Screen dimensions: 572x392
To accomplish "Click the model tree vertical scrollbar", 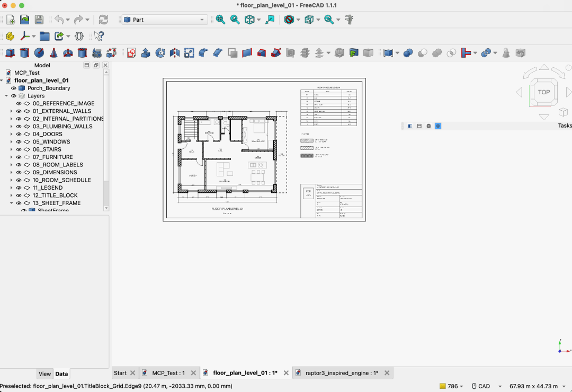I will point(106,140).
